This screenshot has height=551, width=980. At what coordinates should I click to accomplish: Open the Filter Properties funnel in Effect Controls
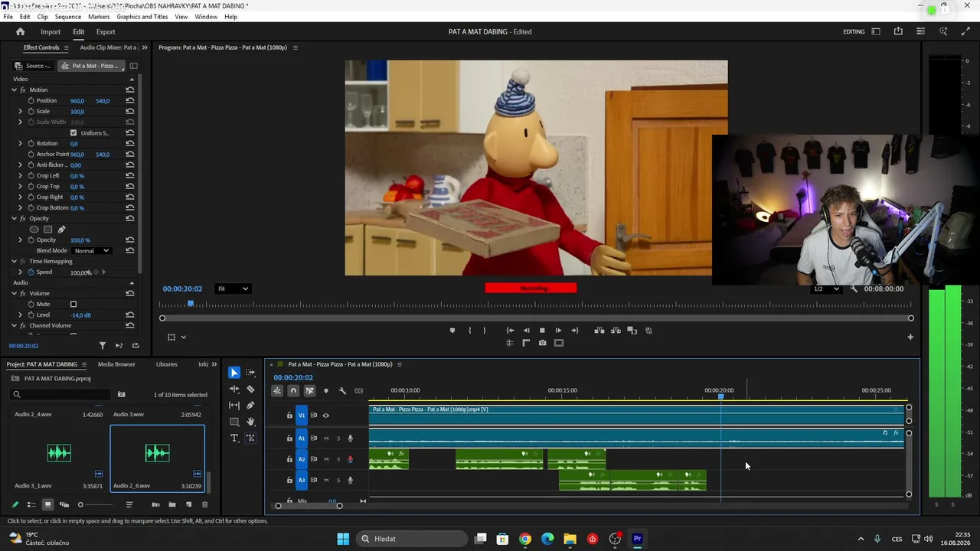pyautogui.click(x=103, y=345)
